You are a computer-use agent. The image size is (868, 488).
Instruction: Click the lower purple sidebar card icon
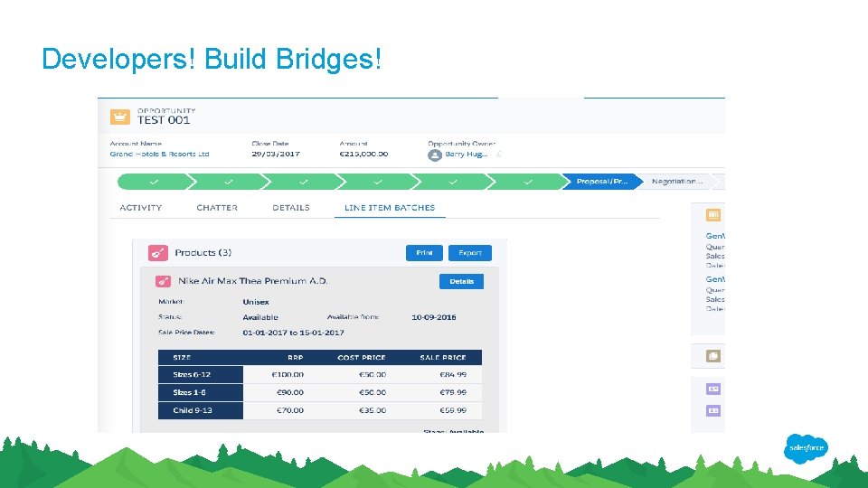pyautogui.click(x=713, y=410)
